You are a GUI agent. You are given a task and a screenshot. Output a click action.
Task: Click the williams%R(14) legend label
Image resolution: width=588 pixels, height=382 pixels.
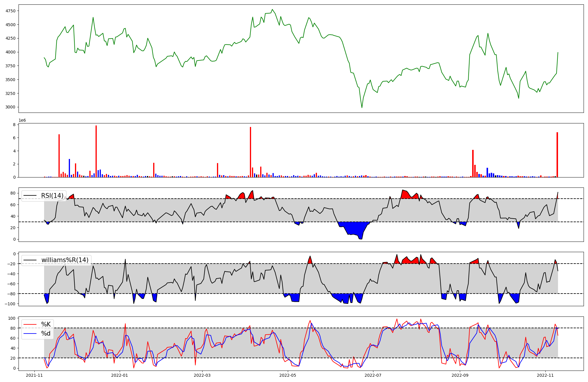65,260
